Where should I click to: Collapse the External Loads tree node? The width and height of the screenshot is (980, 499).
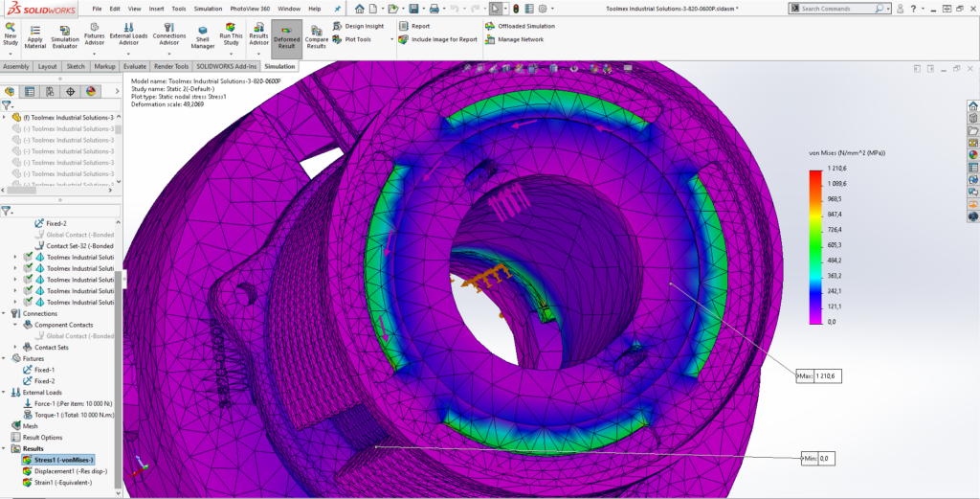6,392
